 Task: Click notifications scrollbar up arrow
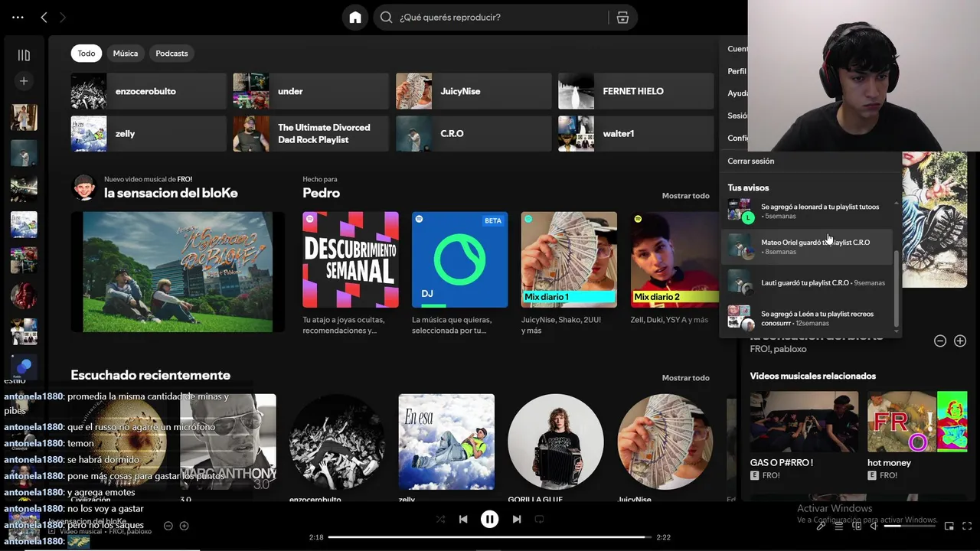[897, 204]
